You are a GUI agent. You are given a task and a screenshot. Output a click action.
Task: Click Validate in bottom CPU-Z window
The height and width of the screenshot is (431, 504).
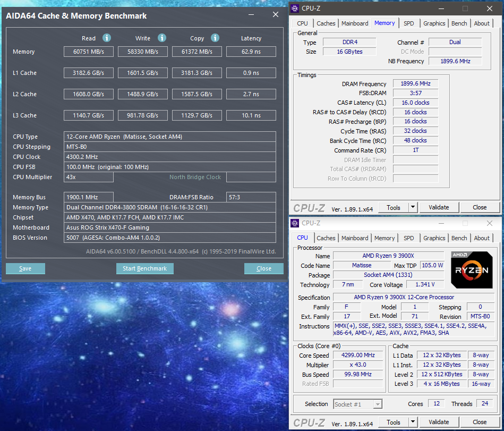click(x=439, y=422)
